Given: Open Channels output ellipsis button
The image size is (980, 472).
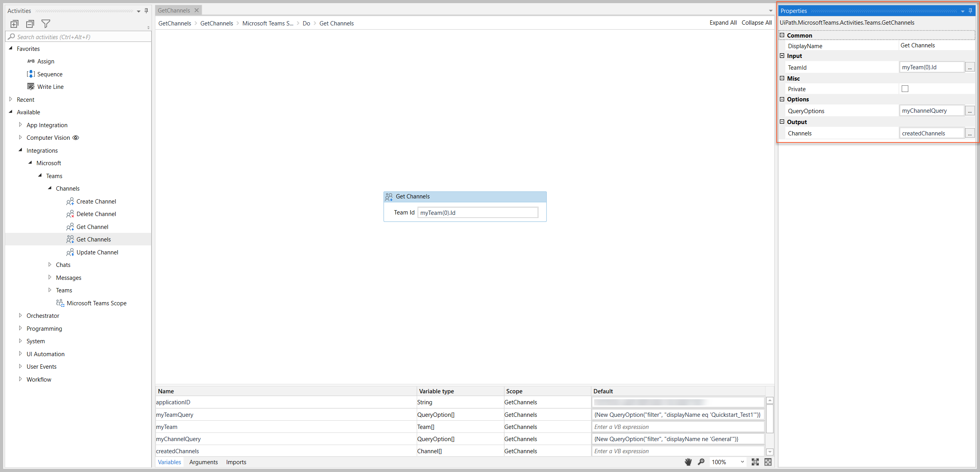Looking at the screenshot, I should pos(970,133).
